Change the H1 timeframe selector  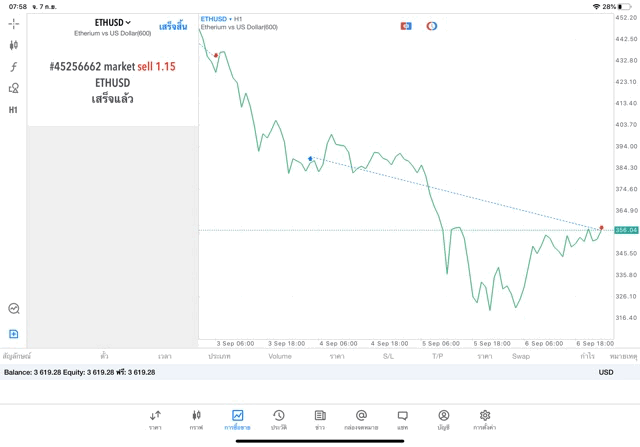[14, 110]
